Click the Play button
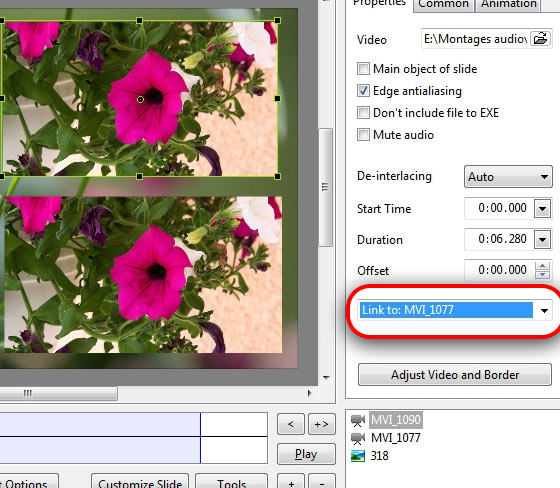Viewport: 560px width, 488px height. pos(306,454)
